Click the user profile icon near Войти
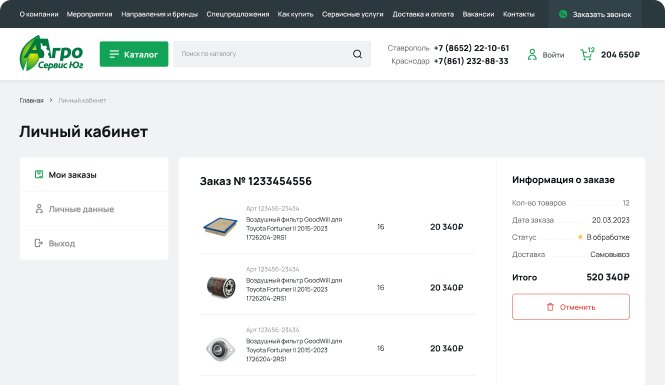This screenshot has height=385, width=665. click(x=532, y=54)
